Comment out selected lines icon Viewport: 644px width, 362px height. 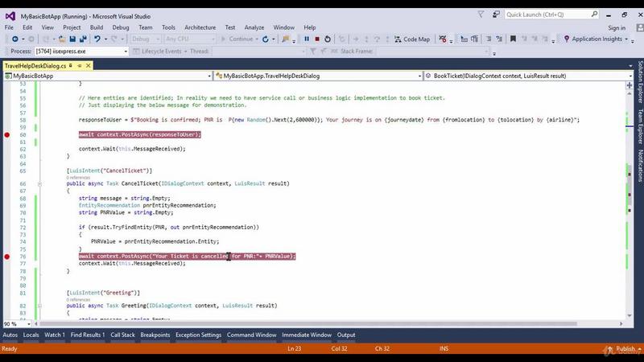[489, 39]
